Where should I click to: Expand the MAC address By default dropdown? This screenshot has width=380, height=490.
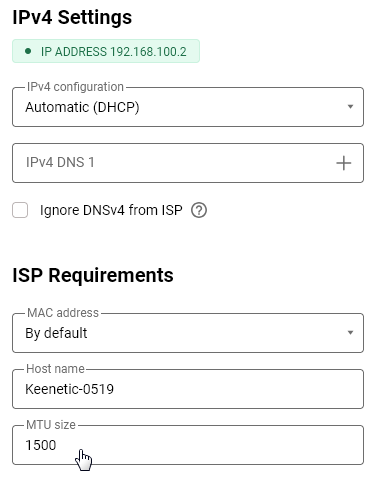(x=188, y=333)
